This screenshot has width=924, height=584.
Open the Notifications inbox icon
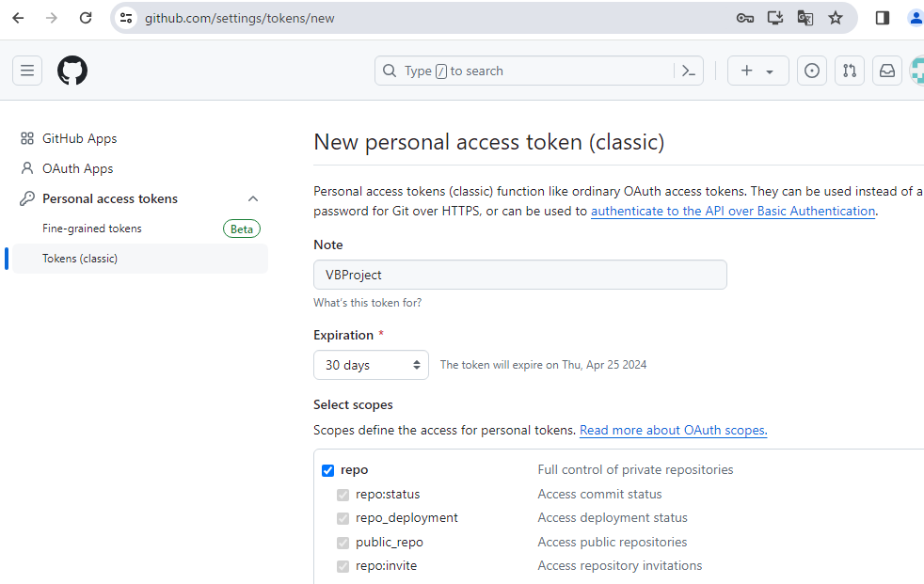pos(886,71)
